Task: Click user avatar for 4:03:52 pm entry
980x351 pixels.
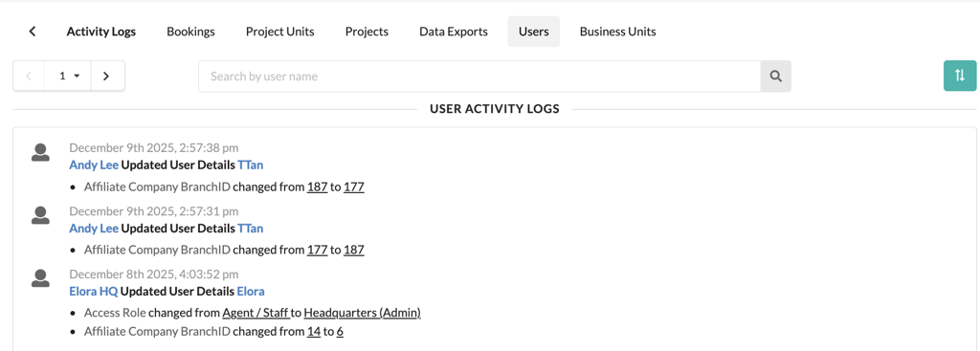Action: tap(40, 278)
